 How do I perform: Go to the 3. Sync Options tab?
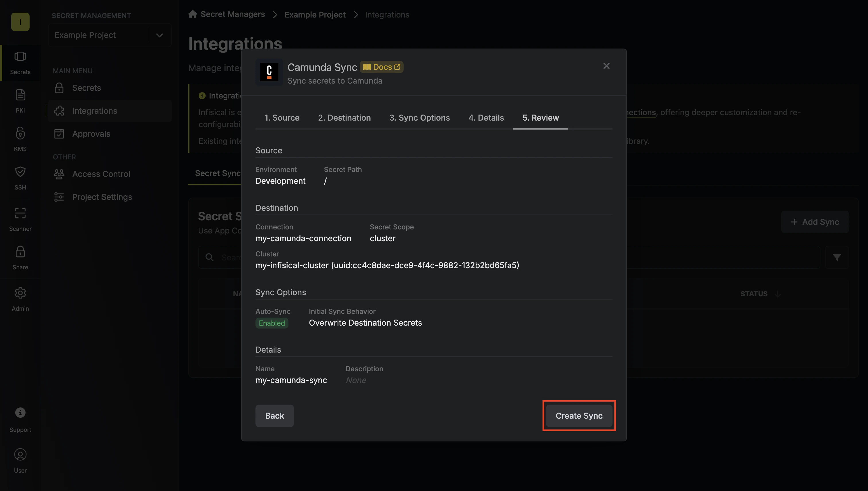(x=419, y=118)
